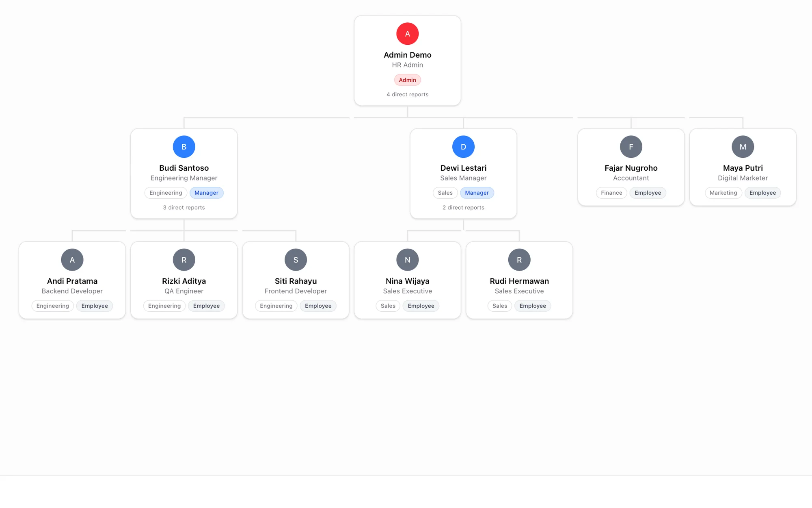
Task: Open Dewi Lestari's name
Action: point(463,168)
